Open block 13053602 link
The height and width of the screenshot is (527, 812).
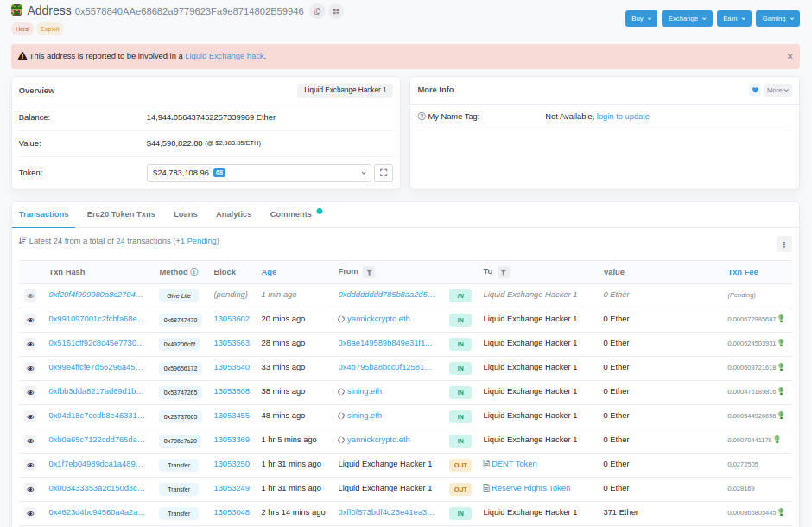[x=232, y=319]
